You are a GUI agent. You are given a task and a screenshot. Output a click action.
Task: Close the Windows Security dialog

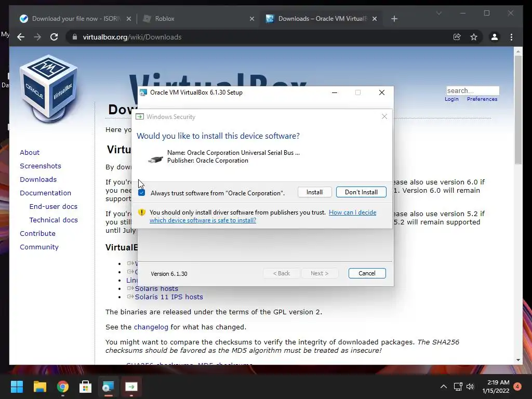pos(384,116)
